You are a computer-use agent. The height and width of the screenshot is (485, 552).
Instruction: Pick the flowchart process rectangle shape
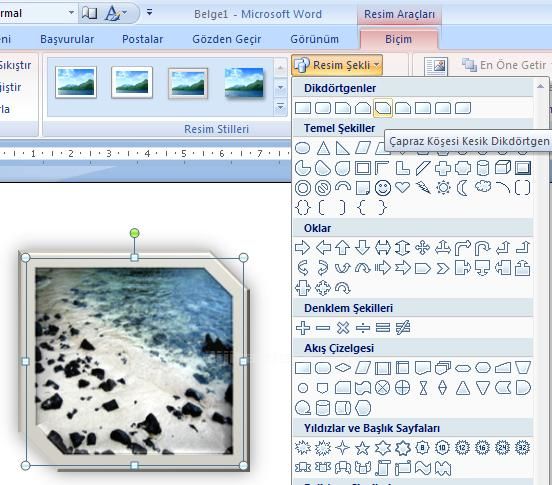coord(303,368)
